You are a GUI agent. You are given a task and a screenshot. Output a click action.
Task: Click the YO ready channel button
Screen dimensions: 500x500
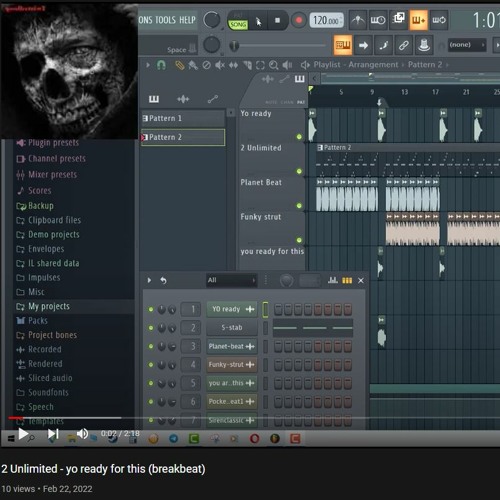click(x=232, y=309)
